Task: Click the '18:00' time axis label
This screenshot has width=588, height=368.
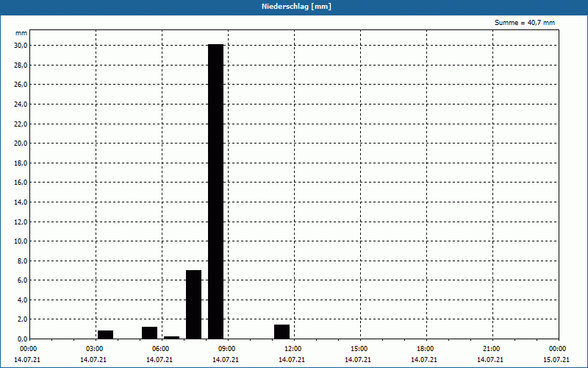Action: 426,349
